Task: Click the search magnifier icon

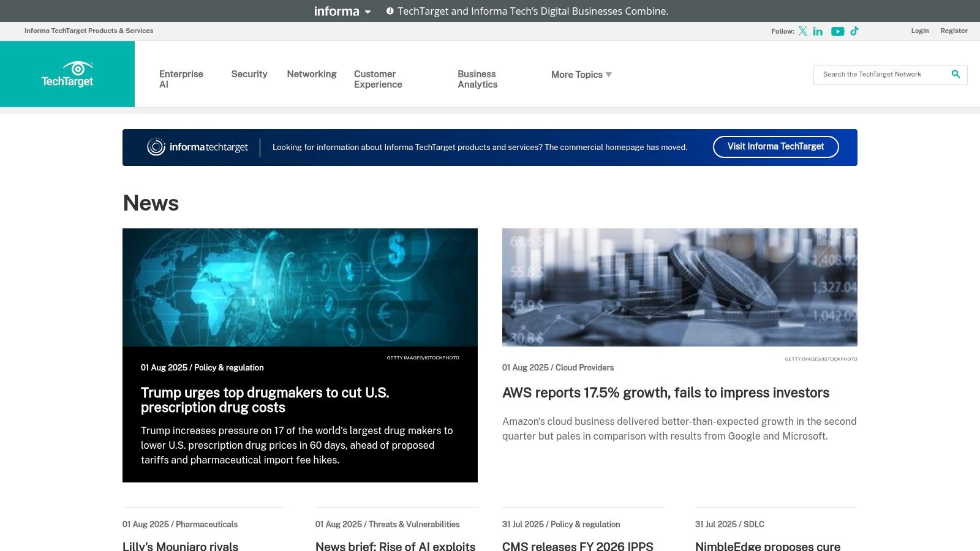Action: pos(956,74)
